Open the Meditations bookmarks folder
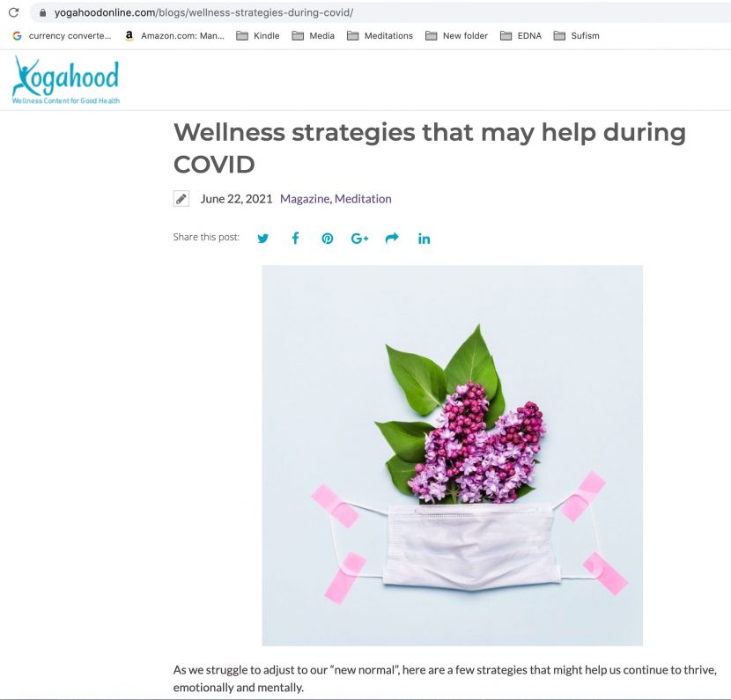The width and height of the screenshot is (731, 700). [x=380, y=36]
